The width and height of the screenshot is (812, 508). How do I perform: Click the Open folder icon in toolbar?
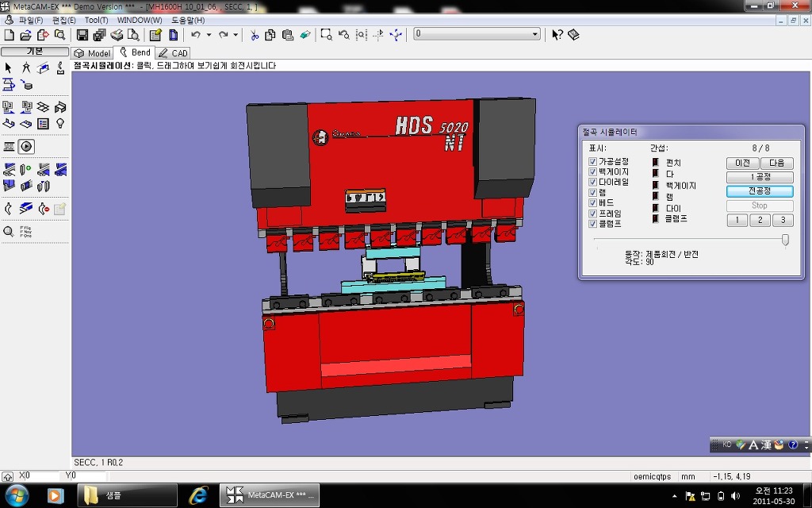point(26,35)
